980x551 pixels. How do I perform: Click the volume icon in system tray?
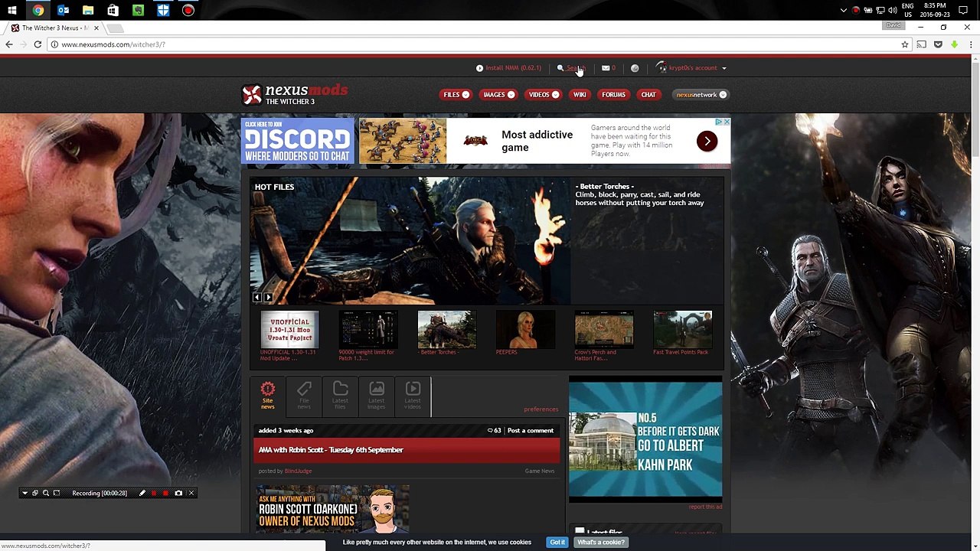pyautogui.click(x=892, y=11)
